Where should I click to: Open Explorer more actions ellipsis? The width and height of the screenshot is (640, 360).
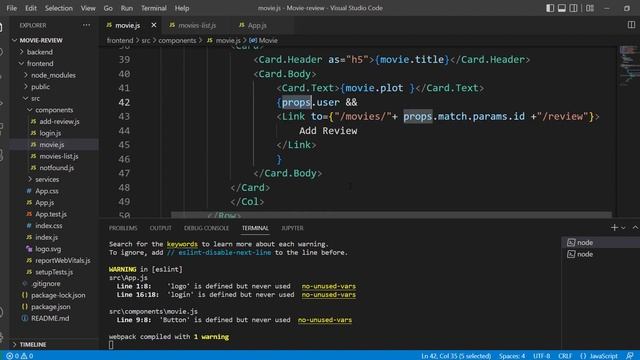86,25
